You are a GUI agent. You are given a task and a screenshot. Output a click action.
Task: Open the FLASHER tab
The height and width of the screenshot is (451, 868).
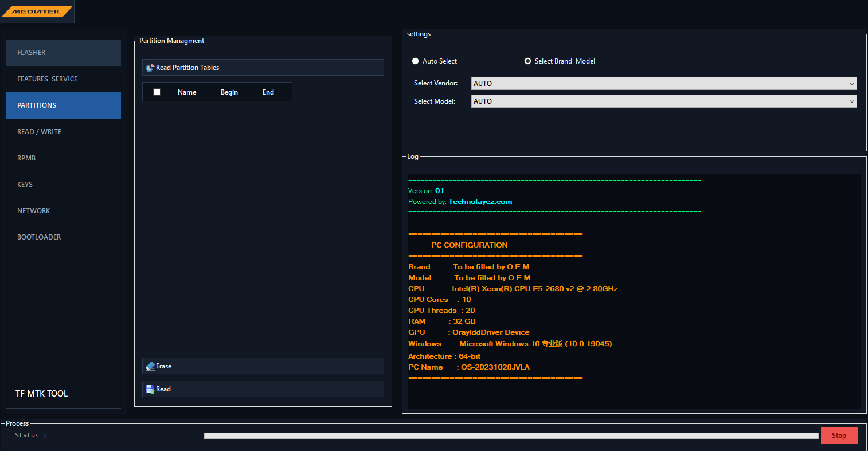(64, 53)
